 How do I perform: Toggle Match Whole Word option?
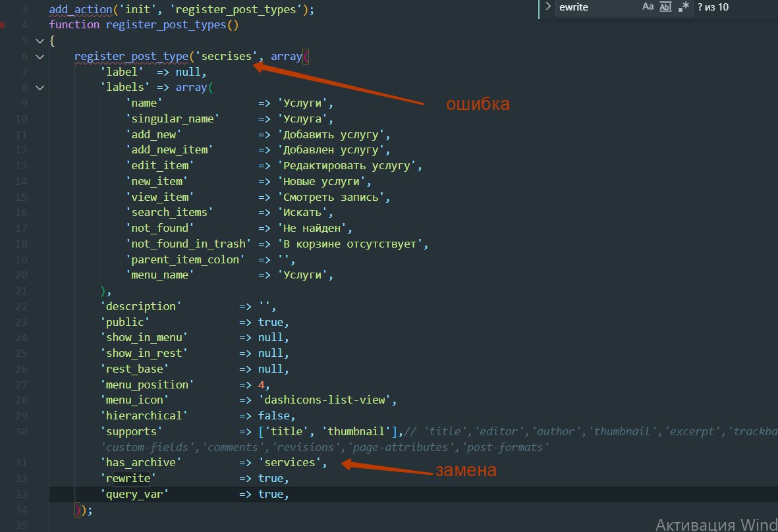tap(665, 7)
